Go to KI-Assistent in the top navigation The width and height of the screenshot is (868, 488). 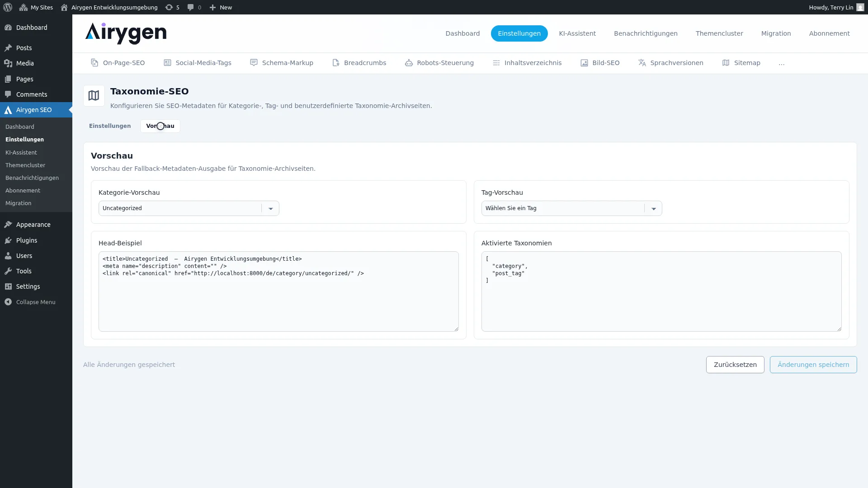click(577, 33)
